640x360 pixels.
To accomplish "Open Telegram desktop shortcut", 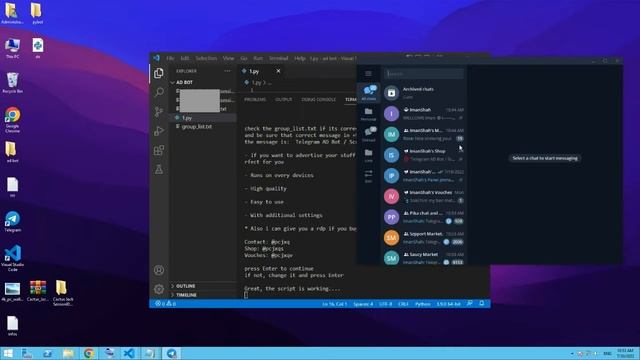I will point(13,222).
